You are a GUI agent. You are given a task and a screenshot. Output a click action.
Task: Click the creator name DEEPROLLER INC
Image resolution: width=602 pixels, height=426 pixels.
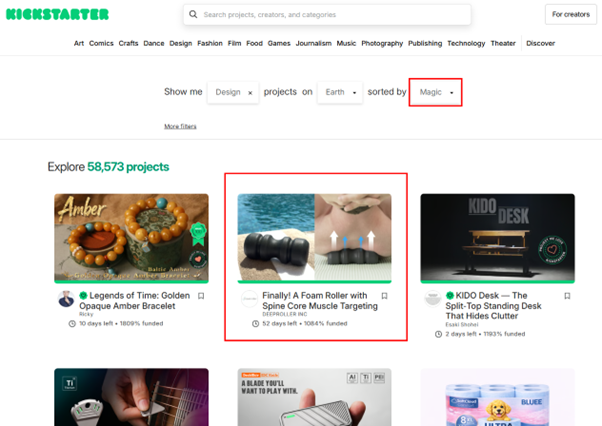pyautogui.click(x=284, y=314)
